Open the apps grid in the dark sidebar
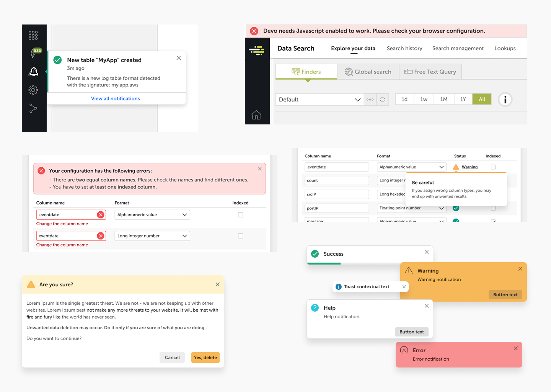 [34, 35]
